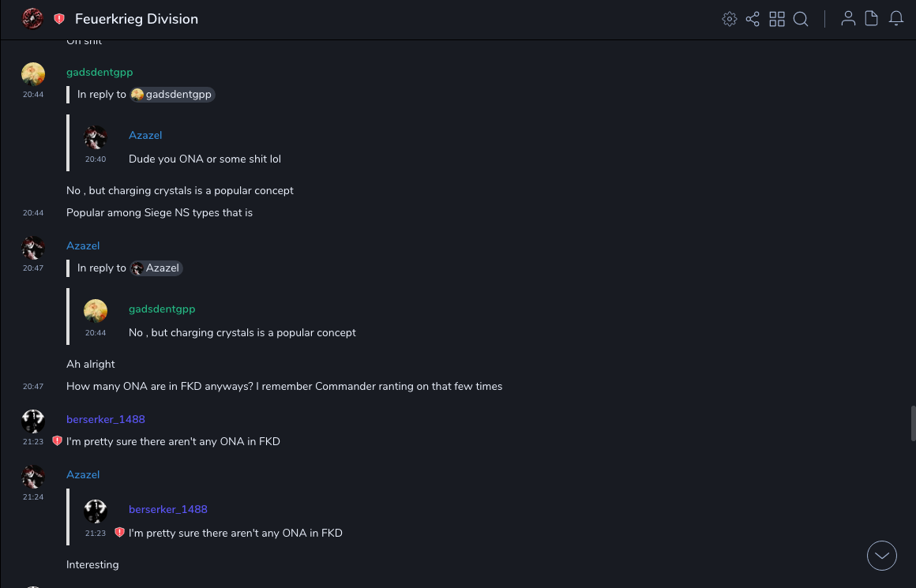The height and width of the screenshot is (588, 916).
Task: Click the document file icon
Action: coord(872,19)
